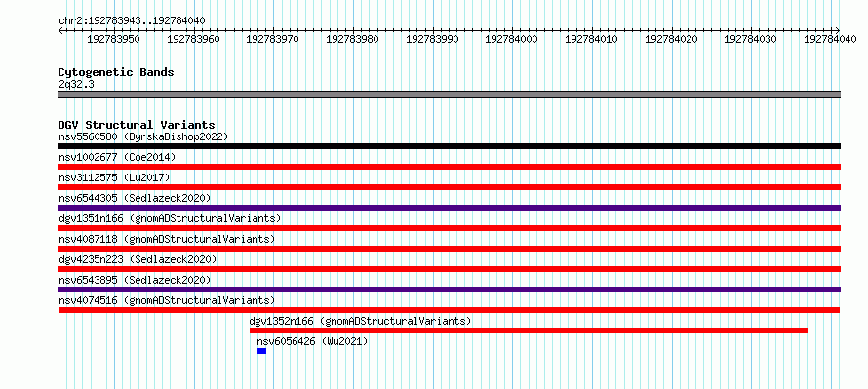Click ruler tick label 192783980
The image size is (868, 389).
point(353,39)
